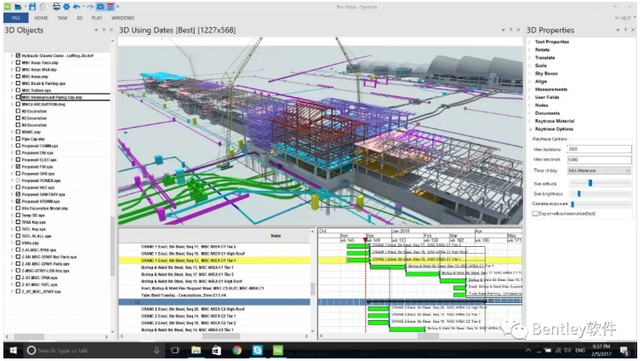Click the green Synchro application logo icon
The height and width of the screenshot is (361, 644).
pyautogui.click(x=8, y=7)
